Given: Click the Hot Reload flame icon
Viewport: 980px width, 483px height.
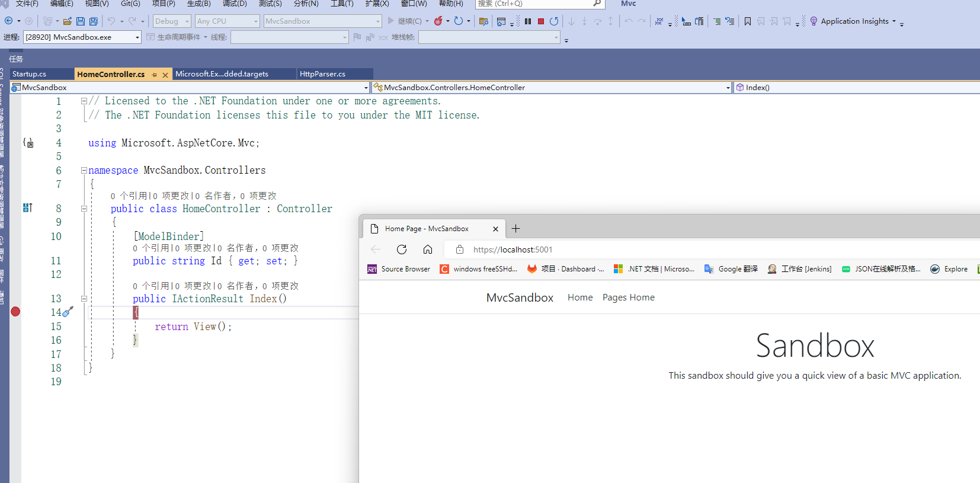Looking at the screenshot, I should [438, 21].
